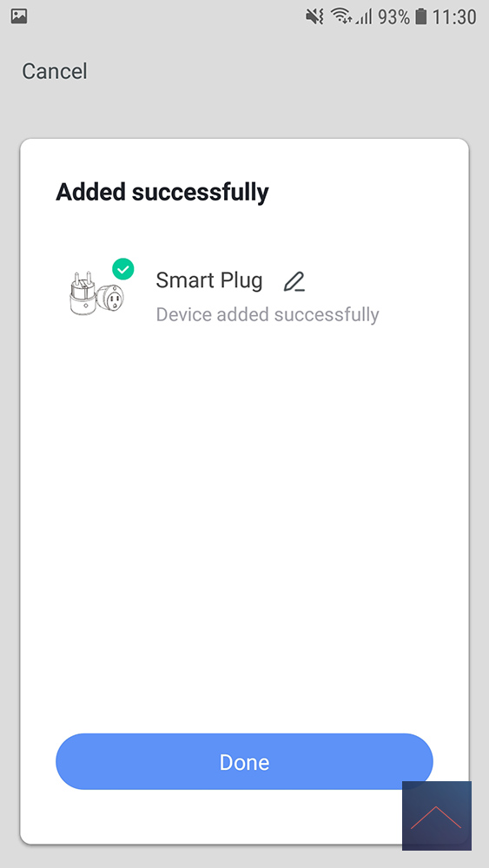This screenshot has height=868, width=489.
Task: Tap the green checkmark badge on the device
Action: (x=123, y=269)
